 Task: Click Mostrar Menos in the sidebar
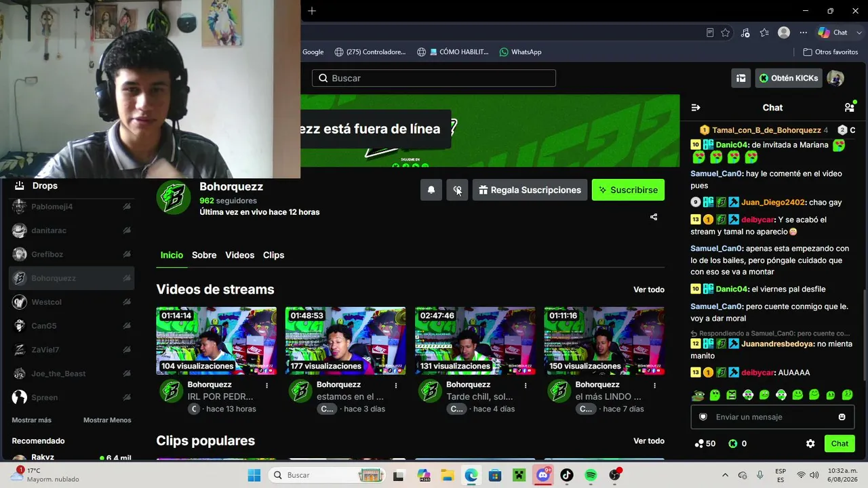tap(107, 420)
